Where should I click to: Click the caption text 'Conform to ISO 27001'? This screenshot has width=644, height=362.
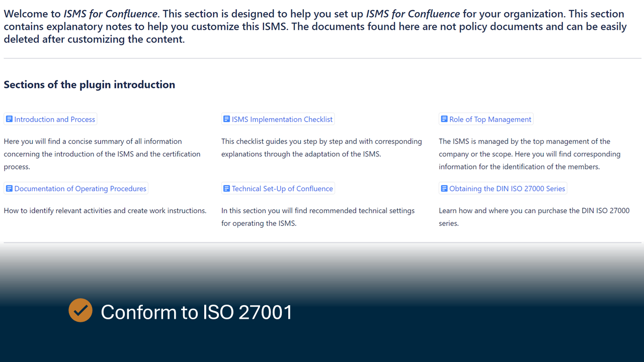(x=197, y=312)
